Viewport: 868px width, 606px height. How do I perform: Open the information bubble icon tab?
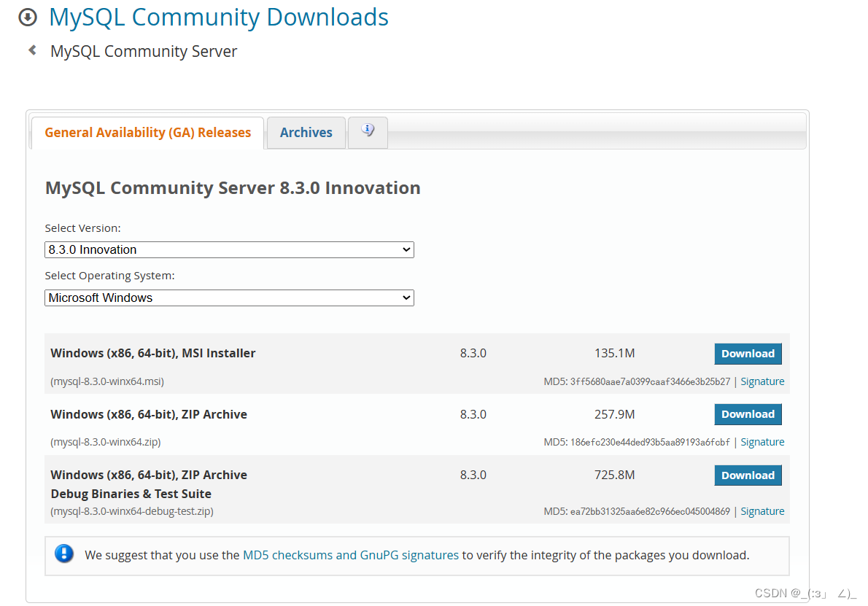coord(368,132)
